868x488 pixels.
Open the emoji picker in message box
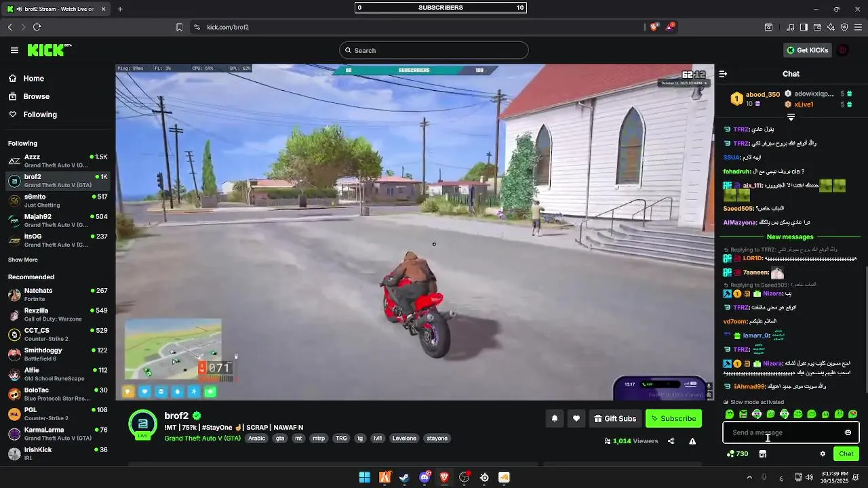(x=848, y=432)
